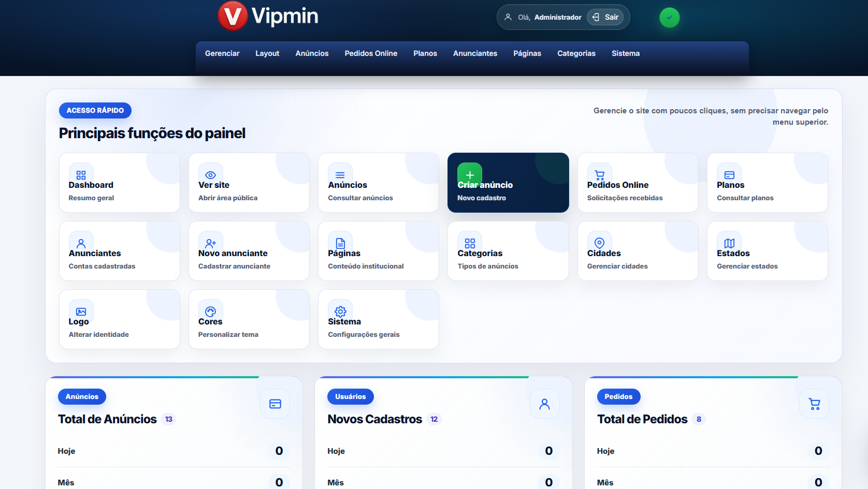Click the document icon on Páginas card
This screenshot has height=489, width=868.
340,243
